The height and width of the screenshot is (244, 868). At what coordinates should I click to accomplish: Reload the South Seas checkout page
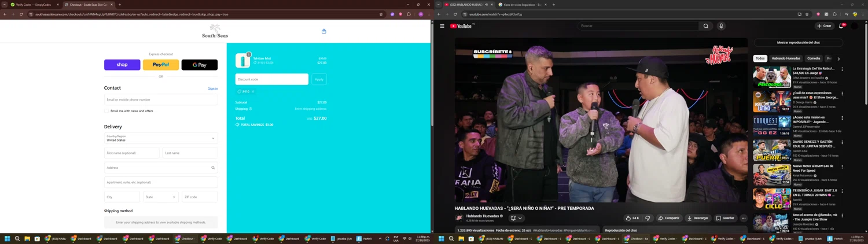click(21, 14)
